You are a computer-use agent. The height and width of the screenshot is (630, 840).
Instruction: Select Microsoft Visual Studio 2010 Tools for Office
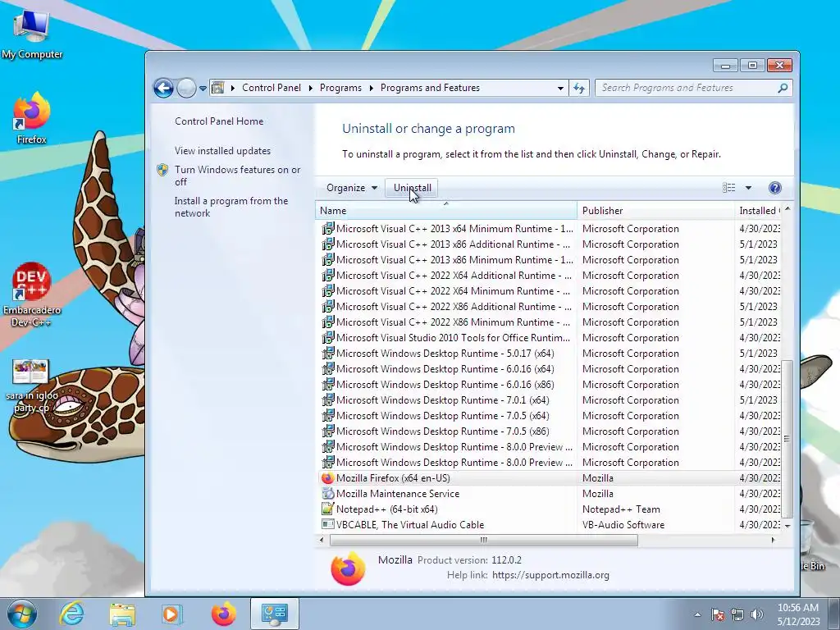coord(453,337)
